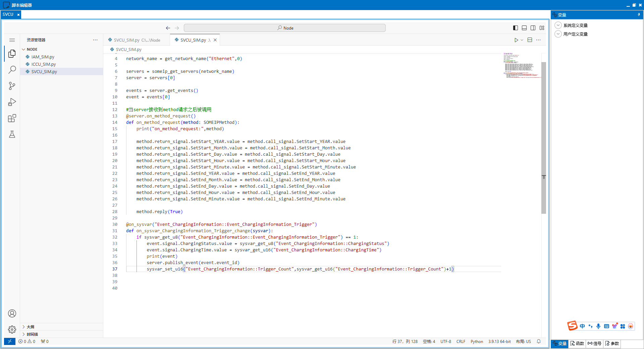Go to line via 行 37, 列 128
The height and width of the screenshot is (349, 644).
tap(405, 341)
